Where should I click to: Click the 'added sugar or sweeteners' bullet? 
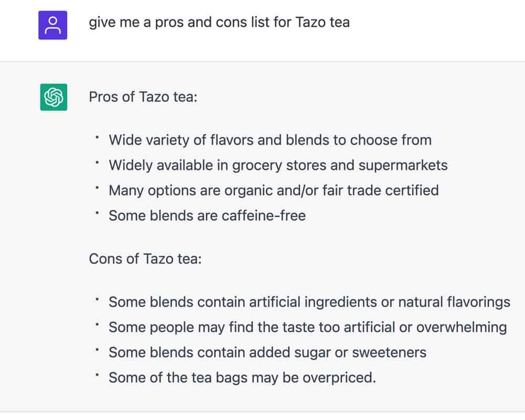point(268,352)
